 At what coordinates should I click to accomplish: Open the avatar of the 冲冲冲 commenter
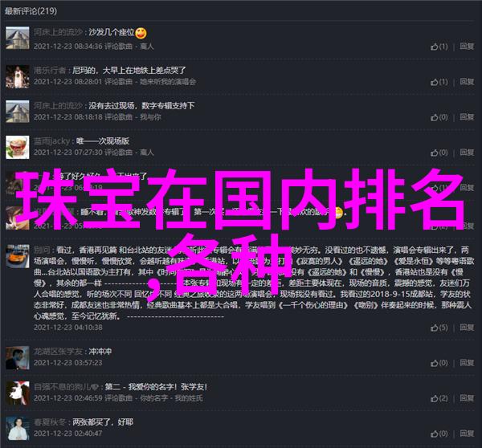pos(18,357)
